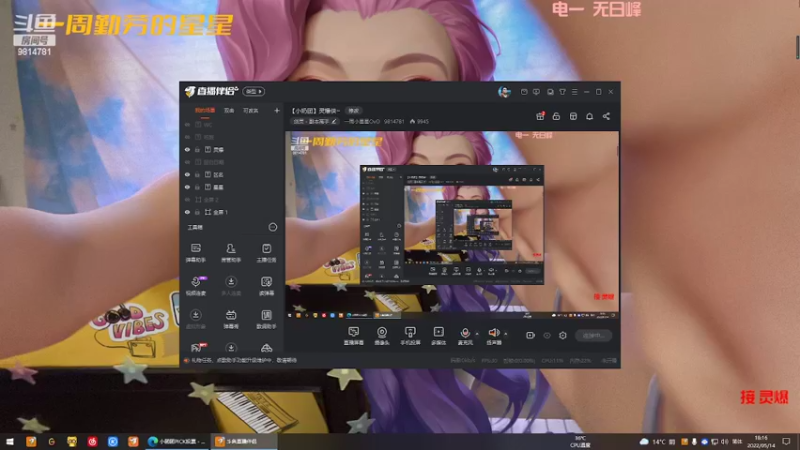800x450 pixels.
Task: Switch to the third scene tab
Action: [x=251, y=110]
